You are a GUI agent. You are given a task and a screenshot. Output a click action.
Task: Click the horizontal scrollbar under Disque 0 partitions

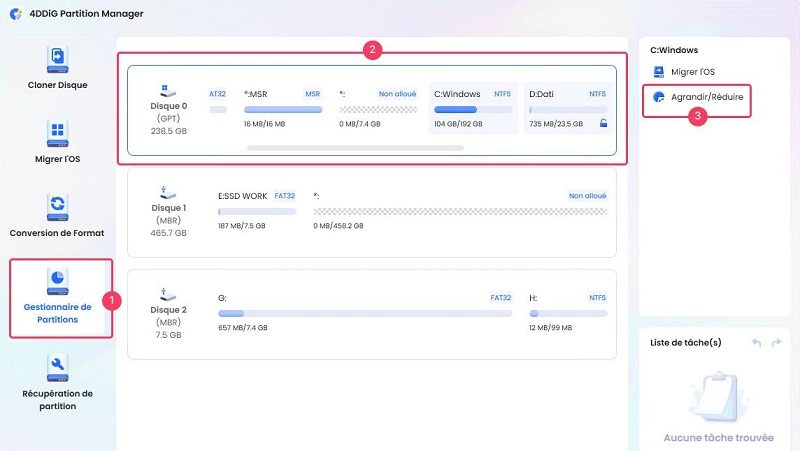click(x=355, y=148)
